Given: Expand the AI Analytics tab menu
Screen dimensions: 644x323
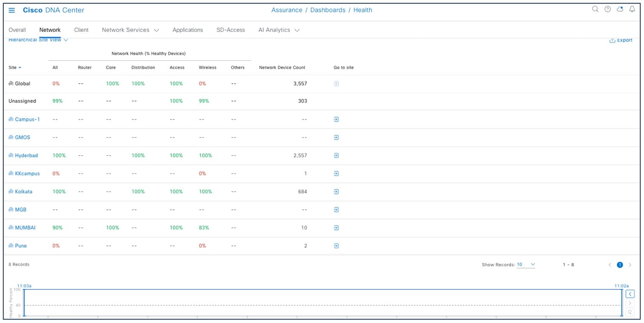Looking at the screenshot, I should 279,30.
